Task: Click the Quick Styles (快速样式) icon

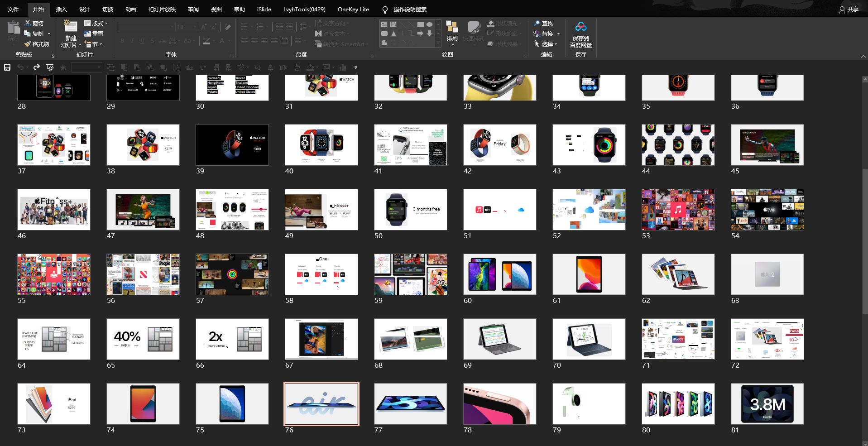Action: (474, 27)
